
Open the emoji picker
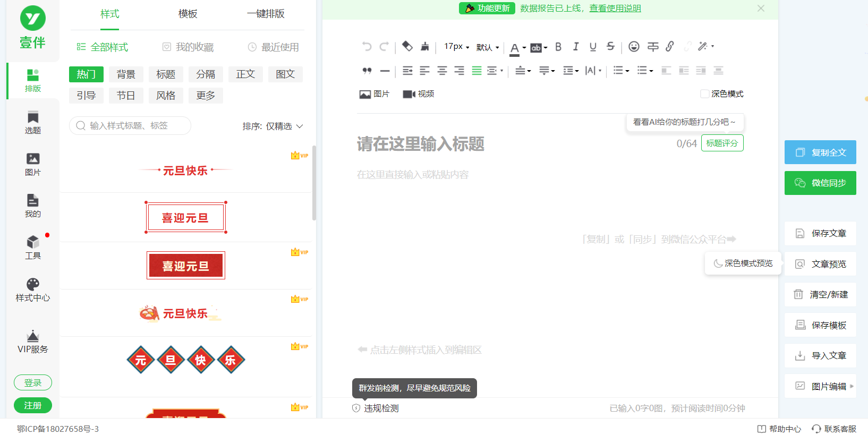point(634,47)
